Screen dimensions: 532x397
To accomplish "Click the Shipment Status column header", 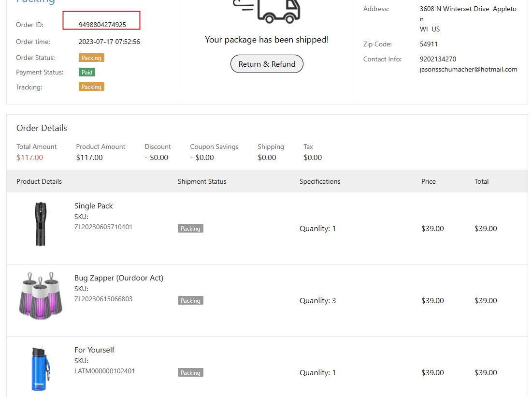I will click(x=202, y=181).
